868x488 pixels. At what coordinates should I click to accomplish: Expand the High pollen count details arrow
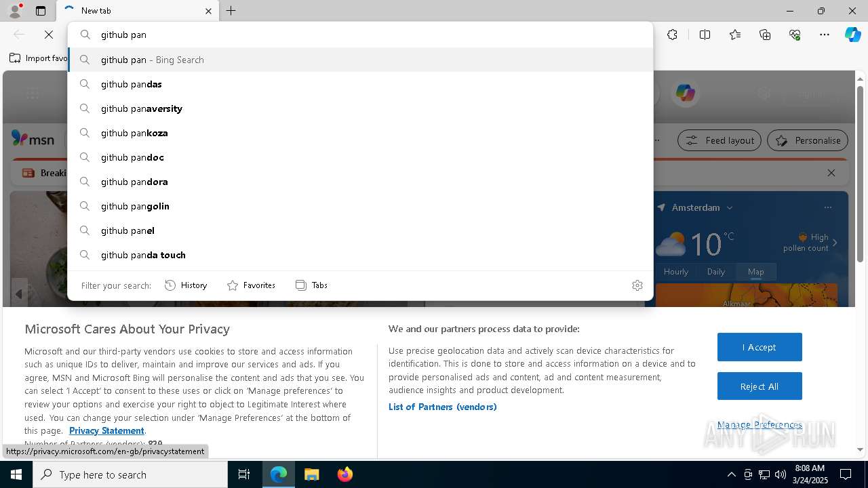[x=835, y=243]
